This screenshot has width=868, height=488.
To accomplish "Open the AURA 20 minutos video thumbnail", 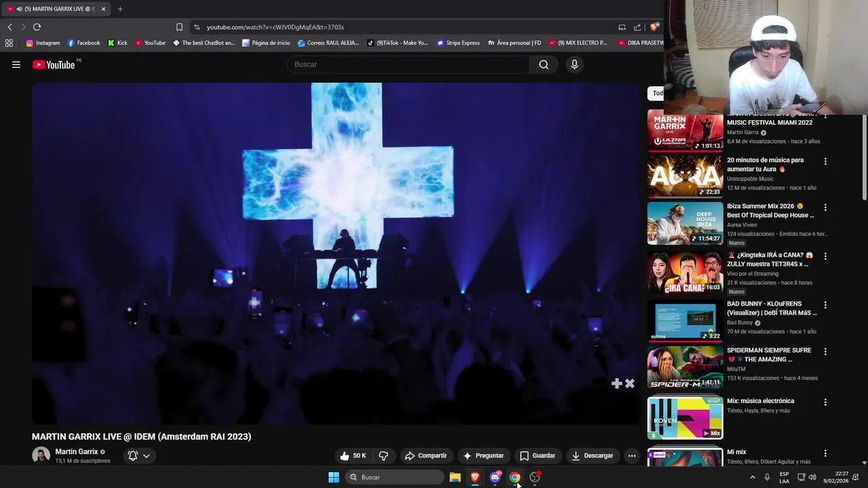I will point(685,176).
